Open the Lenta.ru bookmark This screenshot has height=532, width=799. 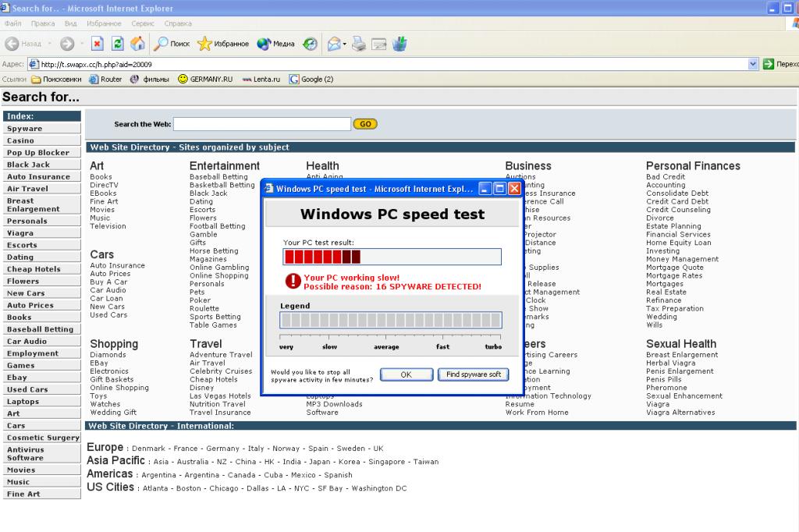[261, 79]
